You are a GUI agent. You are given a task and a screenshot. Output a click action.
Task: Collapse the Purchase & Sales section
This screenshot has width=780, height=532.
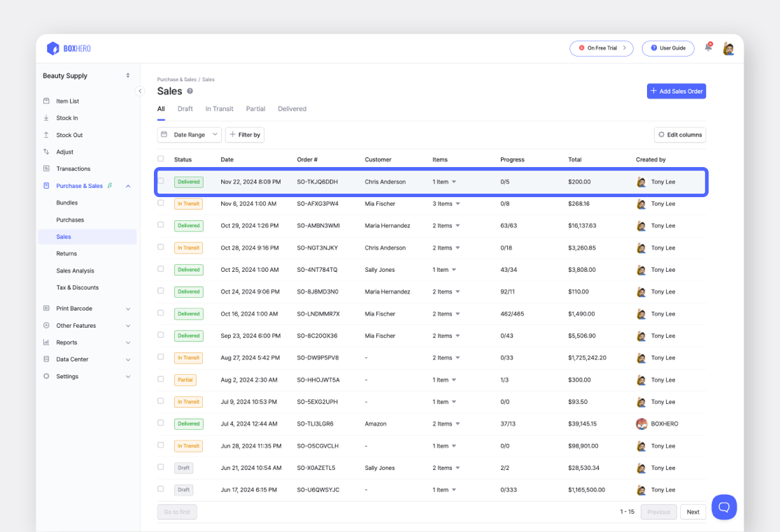click(127, 186)
